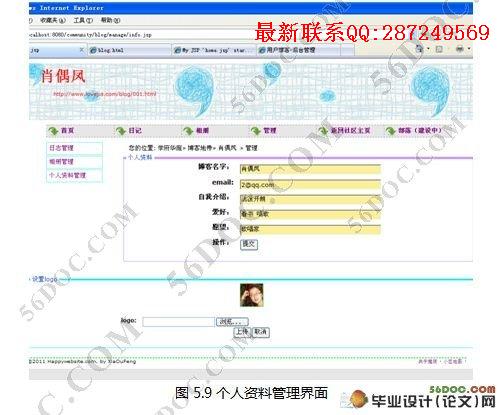
Task: Click the IE page icon on blog.html tab
Action: click(x=94, y=50)
